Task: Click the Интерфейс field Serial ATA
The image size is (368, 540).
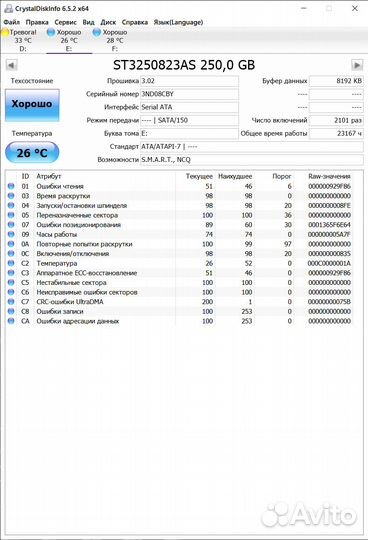Action: [189, 107]
